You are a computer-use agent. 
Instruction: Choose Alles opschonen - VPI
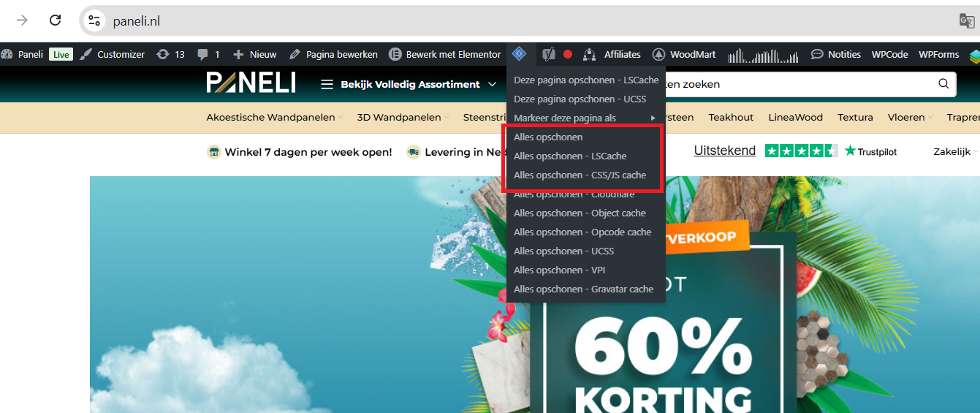(x=586, y=270)
